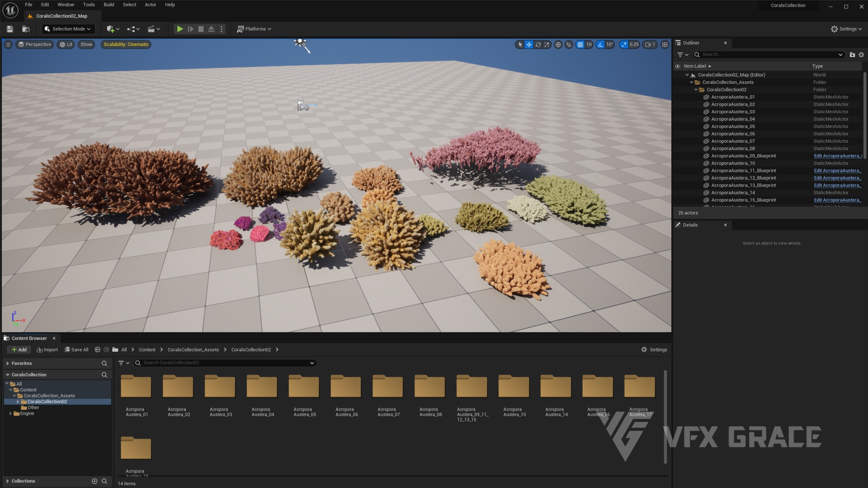Open Outliner settings gear
Image resolution: width=868 pixels, height=488 pixels.
pyautogui.click(x=861, y=55)
